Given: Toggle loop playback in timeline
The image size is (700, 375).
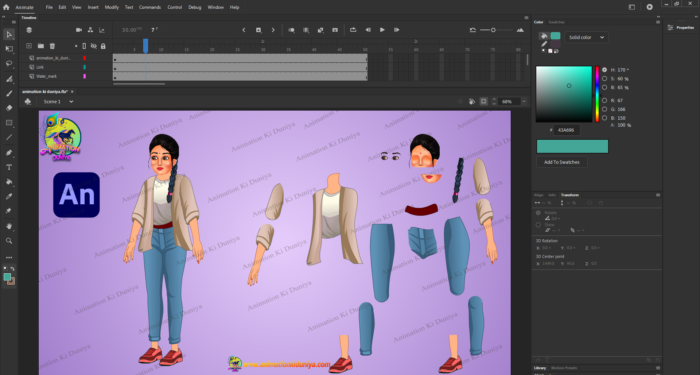Looking at the screenshot, I should point(353,30).
